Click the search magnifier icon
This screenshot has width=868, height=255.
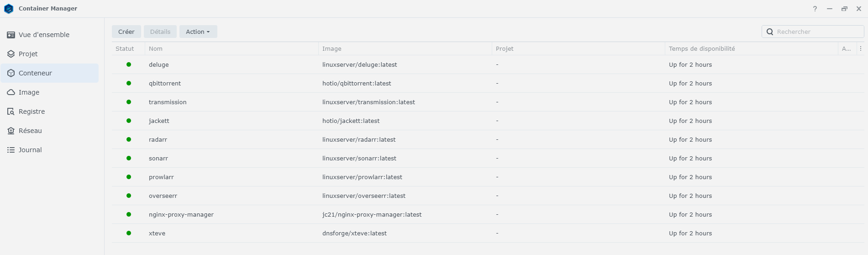770,32
